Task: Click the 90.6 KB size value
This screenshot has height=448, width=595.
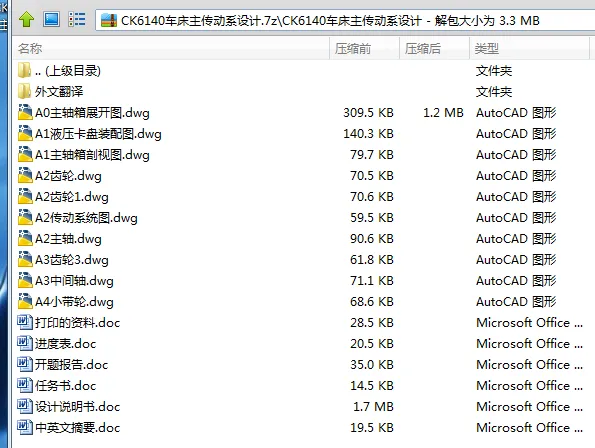Action: click(x=371, y=239)
